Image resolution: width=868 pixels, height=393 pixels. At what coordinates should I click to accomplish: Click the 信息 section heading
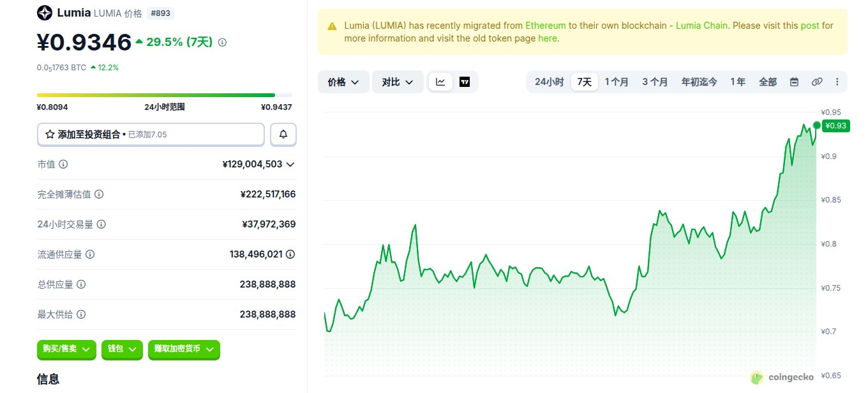click(x=49, y=379)
